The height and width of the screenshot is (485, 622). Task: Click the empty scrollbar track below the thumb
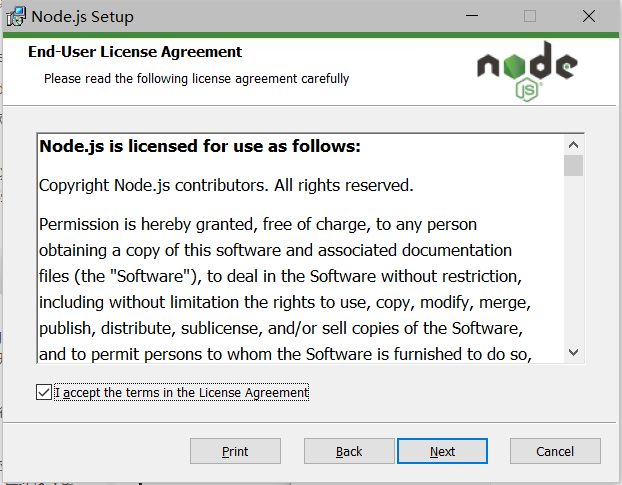[x=573, y=260]
